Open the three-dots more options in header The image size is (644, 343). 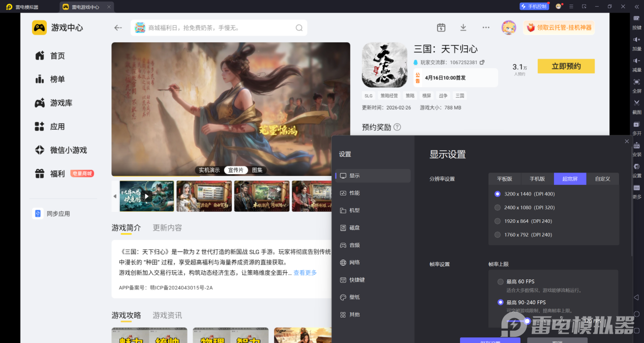(x=486, y=27)
